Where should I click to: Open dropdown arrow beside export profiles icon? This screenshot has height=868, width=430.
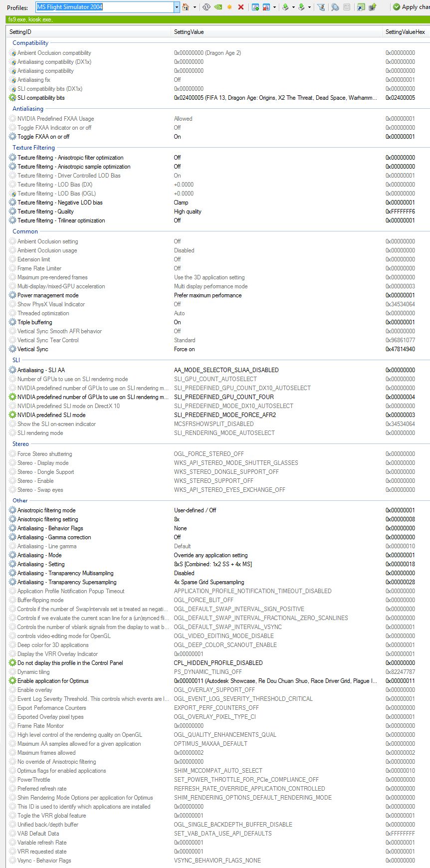point(293,7)
